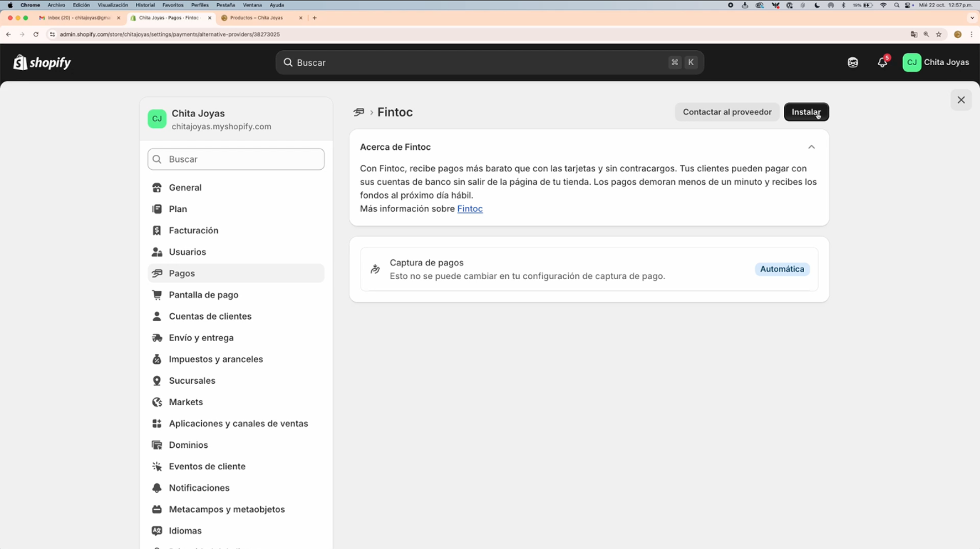Click the Instalar button
Viewport: 980px width, 549px height.
(x=806, y=112)
